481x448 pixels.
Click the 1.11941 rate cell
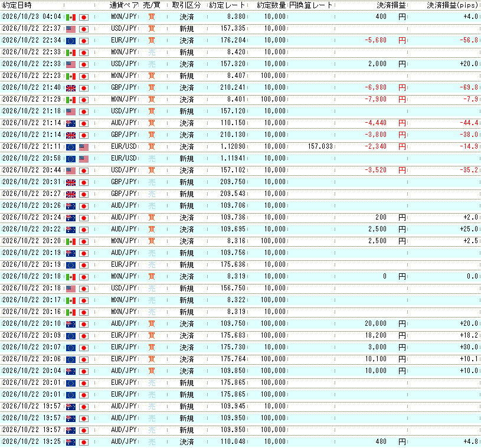[233, 158]
